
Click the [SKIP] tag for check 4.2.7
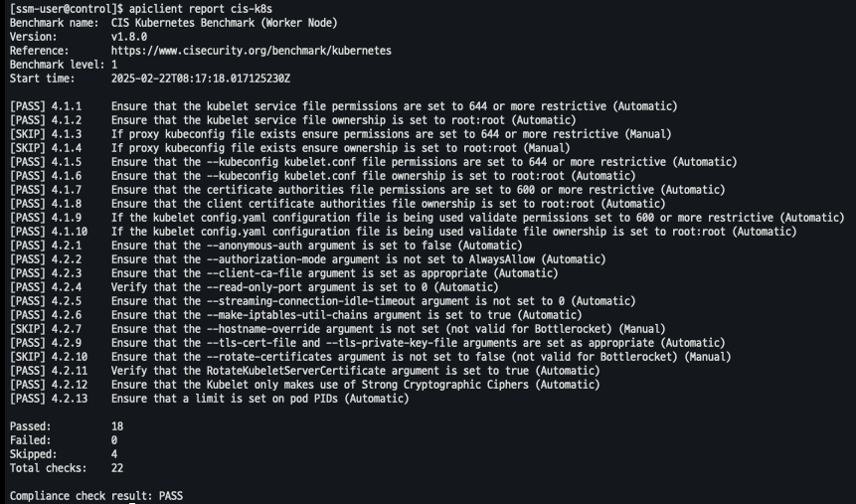click(27, 328)
